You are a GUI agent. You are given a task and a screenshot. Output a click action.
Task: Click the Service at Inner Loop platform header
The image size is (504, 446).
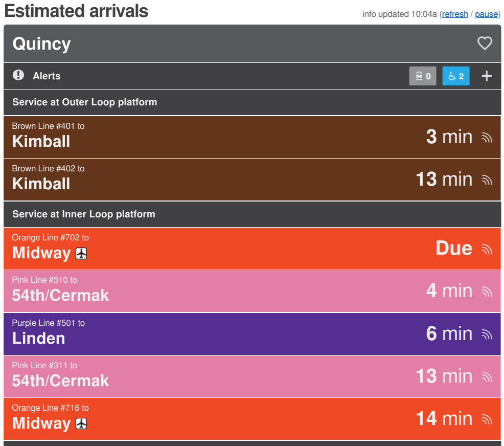coord(84,214)
